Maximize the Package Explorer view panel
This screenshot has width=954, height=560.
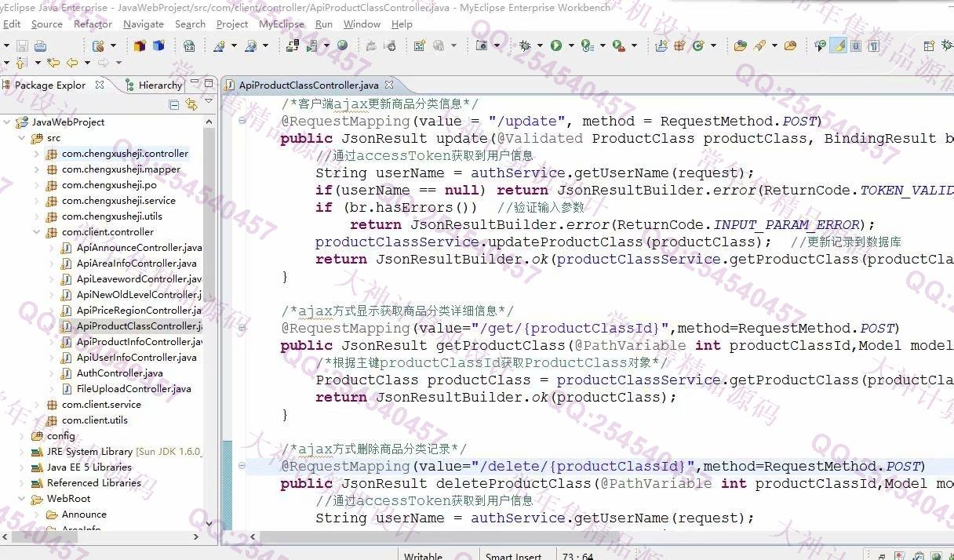pyautogui.click(x=209, y=84)
